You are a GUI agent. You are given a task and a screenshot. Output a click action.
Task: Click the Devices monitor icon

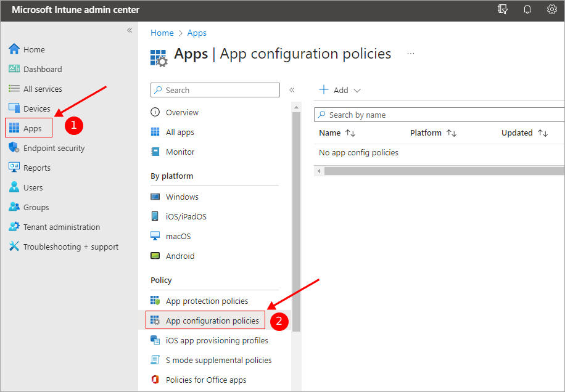14,108
